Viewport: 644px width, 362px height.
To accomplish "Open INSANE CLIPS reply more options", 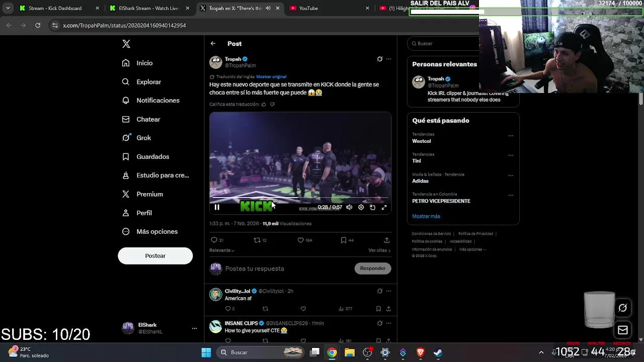I will [388, 323].
